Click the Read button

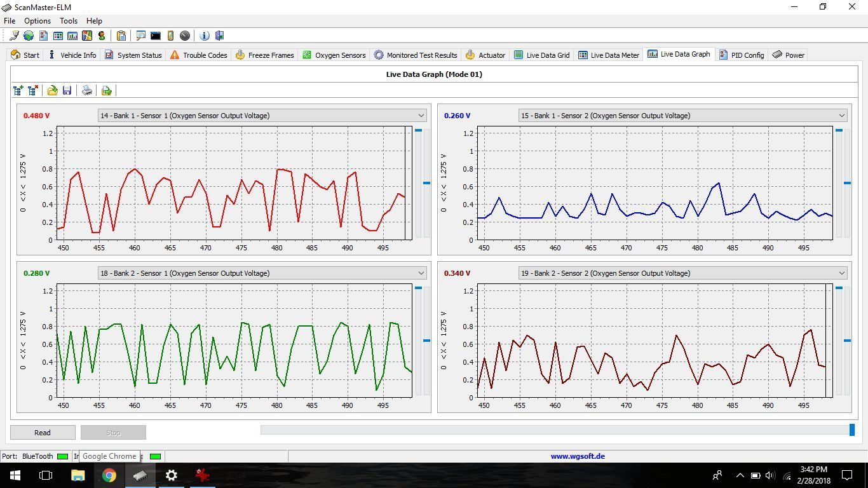[x=43, y=433]
